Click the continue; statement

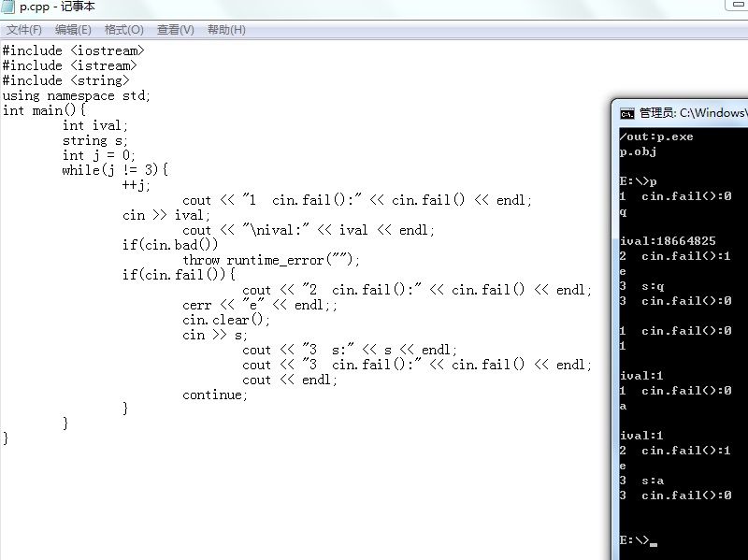(x=215, y=395)
